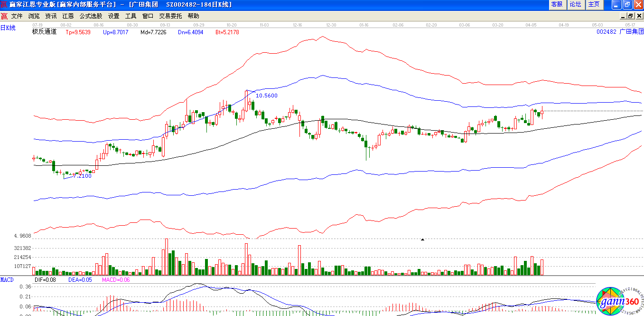Click the 4.9608 price axis label
The image size is (644, 316).
[22, 236]
